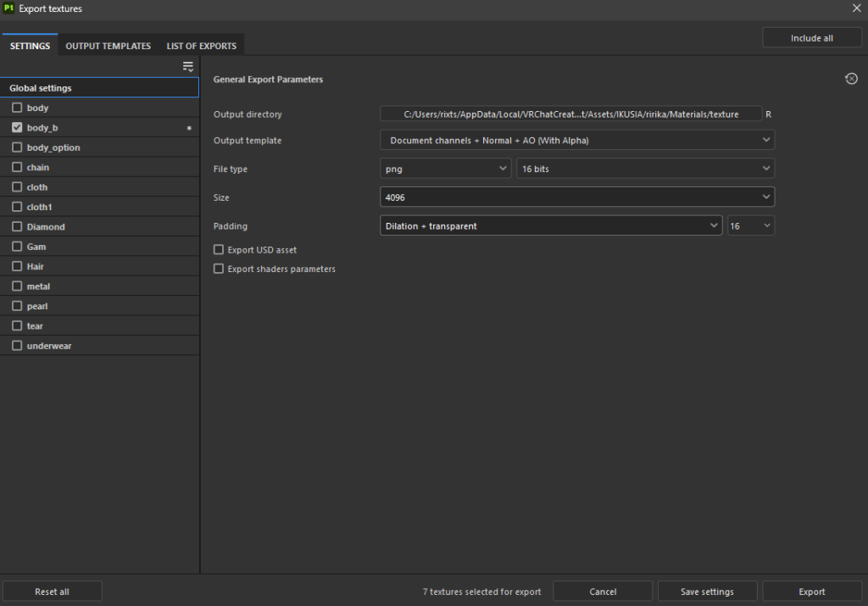The image size is (868, 606).
Task: Switch to the LIST OF EXPORTS tab
Action: 202,46
